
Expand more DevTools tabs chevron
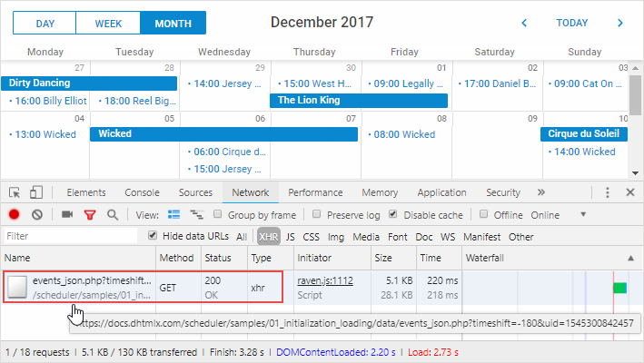(541, 192)
